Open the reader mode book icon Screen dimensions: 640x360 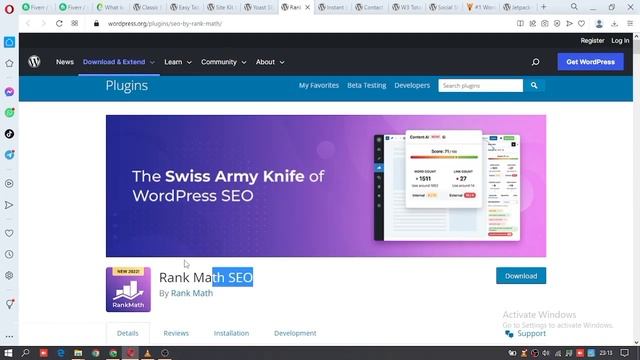coord(520,24)
